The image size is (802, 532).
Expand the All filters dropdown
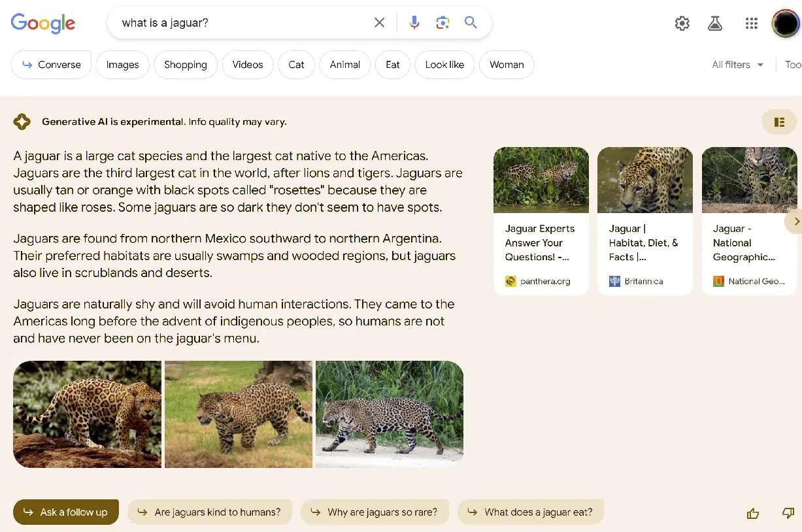[737, 65]
